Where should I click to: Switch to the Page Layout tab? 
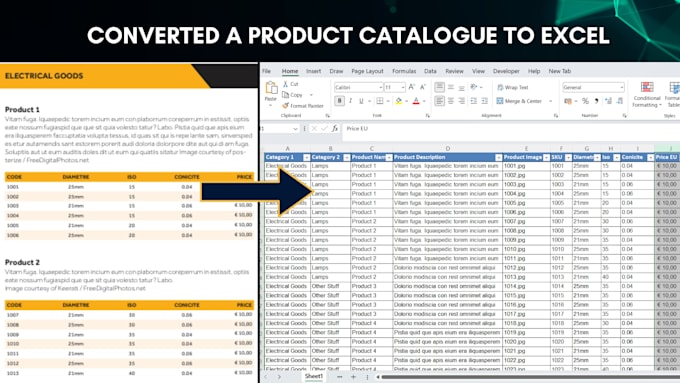pyautogui.click(x=367, y=71)
